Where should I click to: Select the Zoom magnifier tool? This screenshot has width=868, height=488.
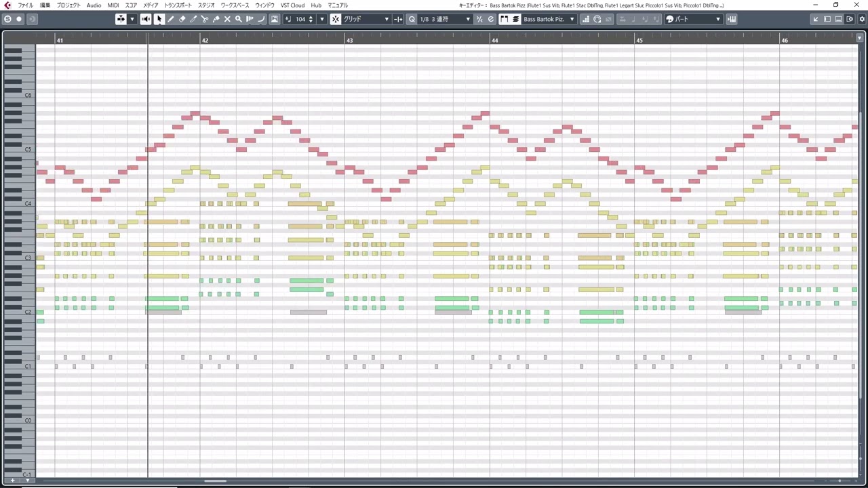[x=238, y=19]
